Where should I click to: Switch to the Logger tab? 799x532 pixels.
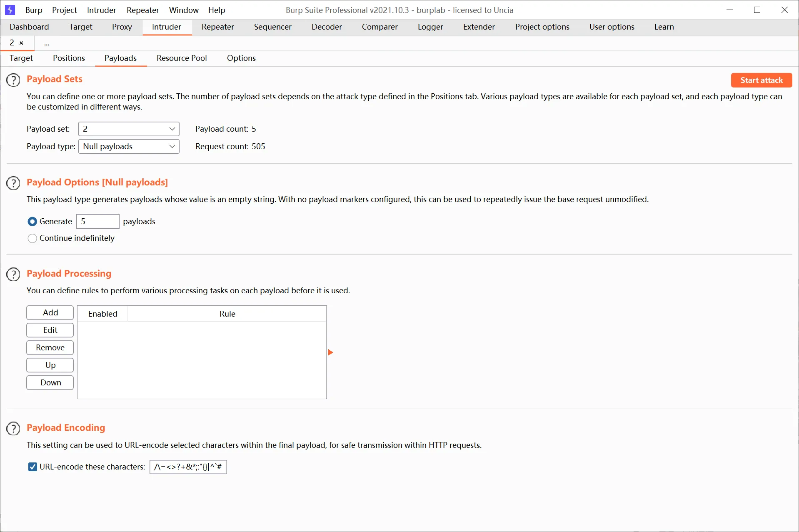tap(430, 27)
